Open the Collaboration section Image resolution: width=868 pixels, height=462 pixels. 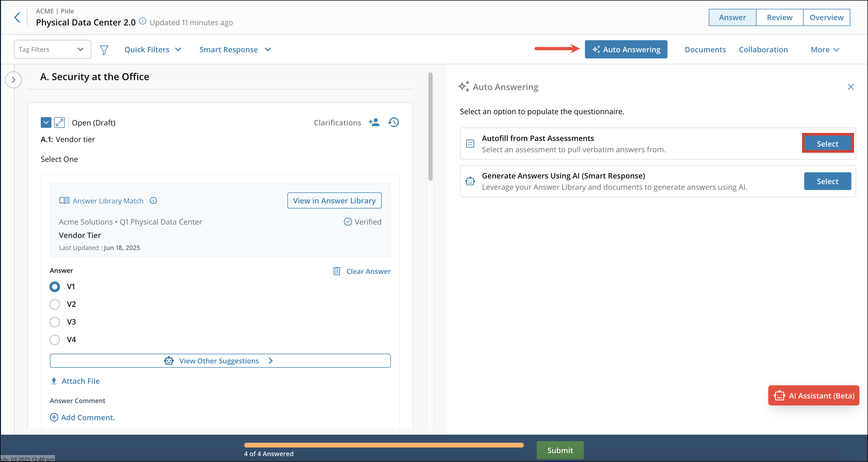(763, 49)
